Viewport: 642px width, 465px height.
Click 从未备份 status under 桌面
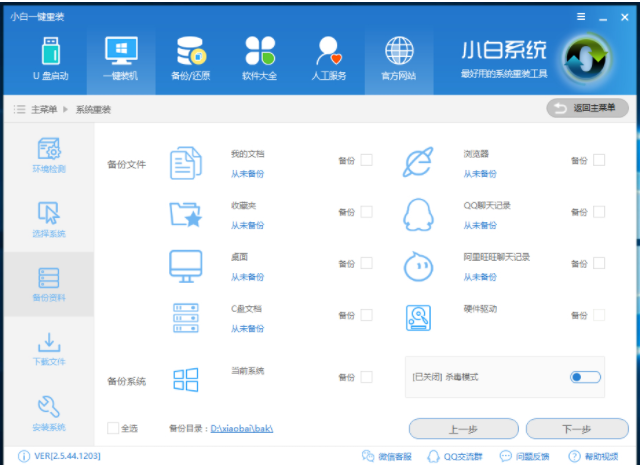247,277
